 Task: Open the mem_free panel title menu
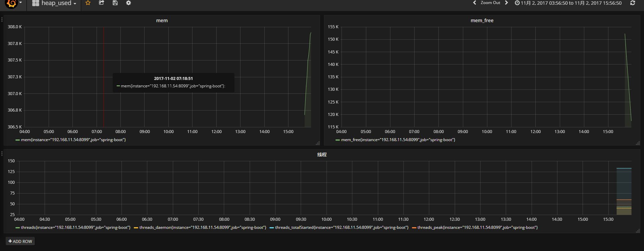(x=482, y=20)
